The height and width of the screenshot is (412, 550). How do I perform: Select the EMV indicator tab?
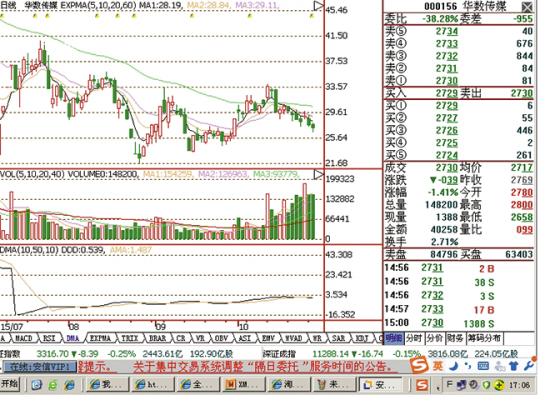(268, 338)
